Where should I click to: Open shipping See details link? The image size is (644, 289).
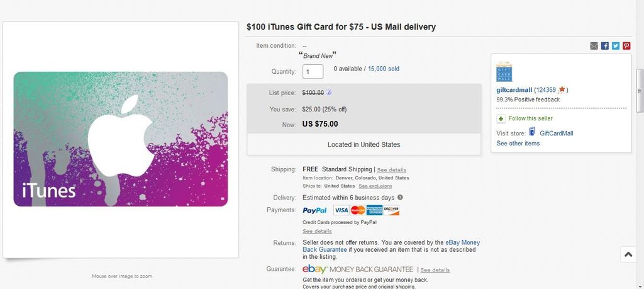[391, 170]
